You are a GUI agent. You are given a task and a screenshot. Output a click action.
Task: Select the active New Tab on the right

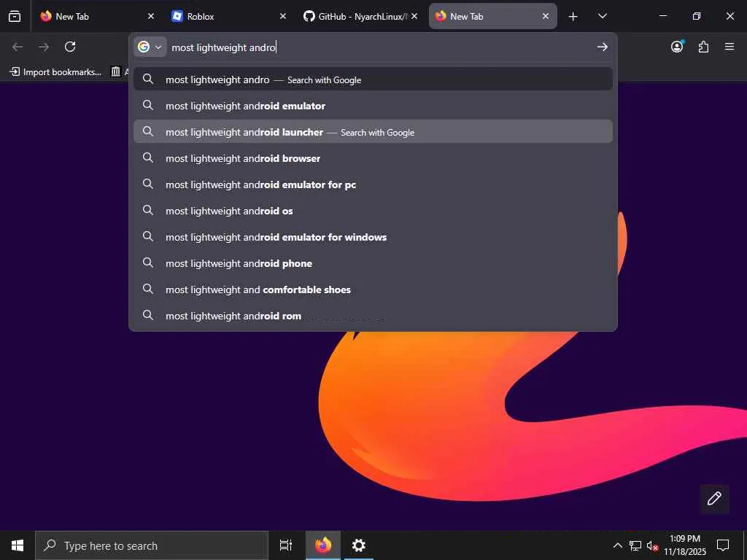(x=492, y=16)
